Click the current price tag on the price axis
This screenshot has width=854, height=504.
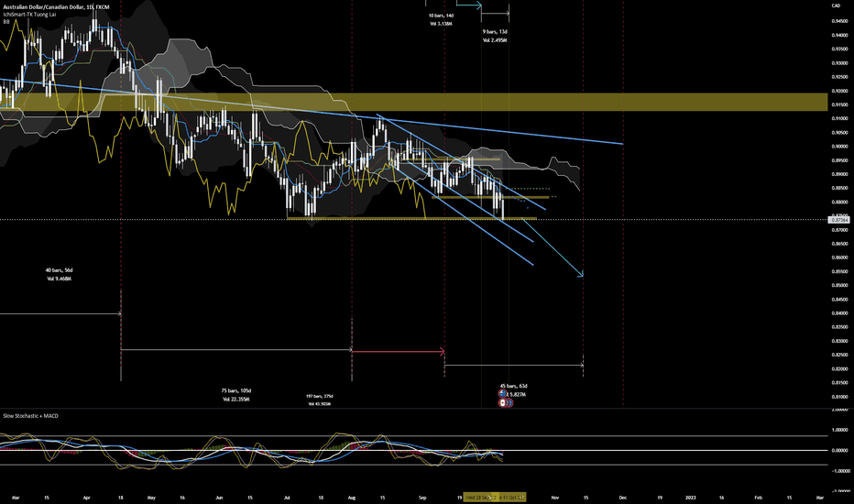(x=838, y=220)
